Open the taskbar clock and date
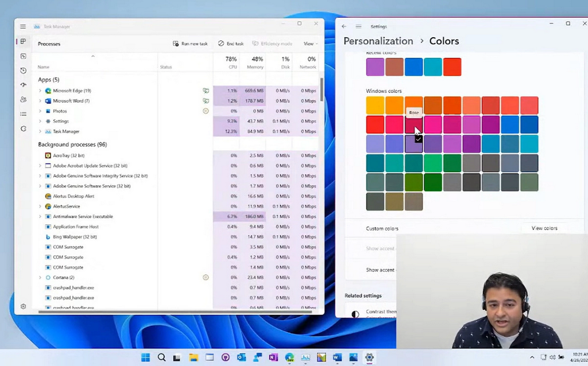Image resolution: width=588 pixels, height=366 pixels. (x=579, y=357)
